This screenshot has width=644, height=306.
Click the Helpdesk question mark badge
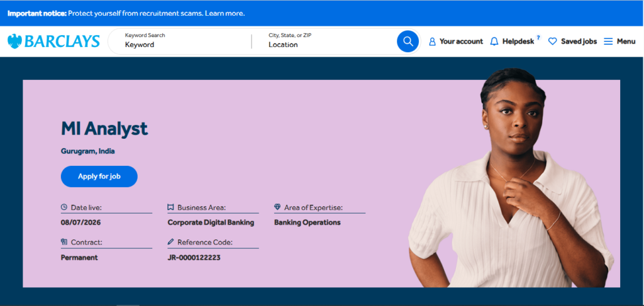(x=538, y=37)
